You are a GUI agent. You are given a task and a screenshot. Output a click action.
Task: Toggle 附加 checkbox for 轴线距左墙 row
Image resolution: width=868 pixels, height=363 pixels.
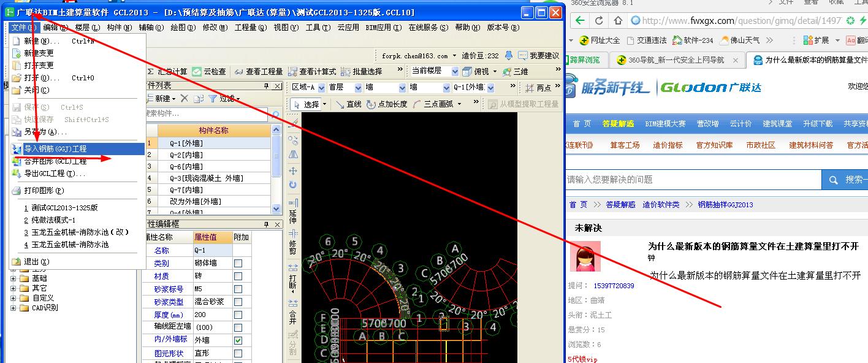point(238,327)
